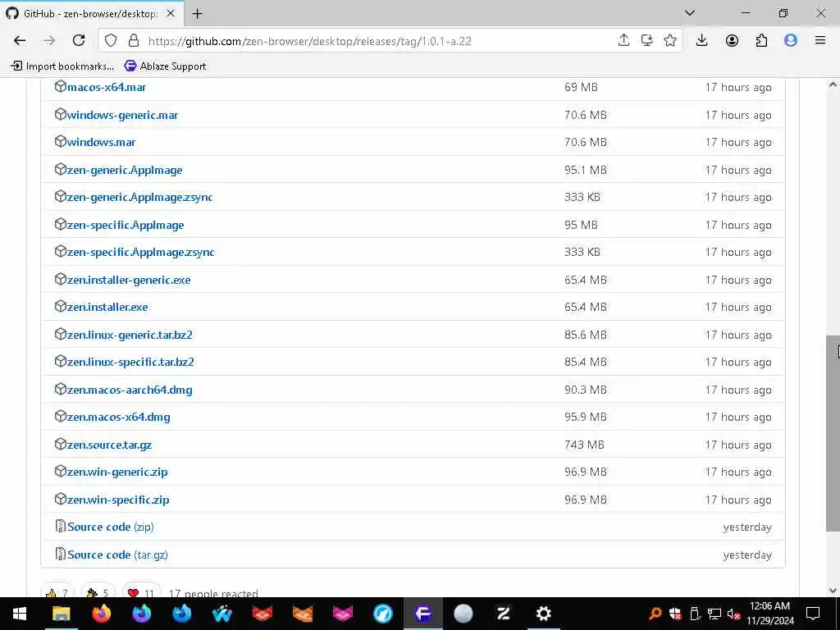Download zen-specific.AppImage.zsync file
This screenshot has width=840, height=630.
(x=141, y=253)
